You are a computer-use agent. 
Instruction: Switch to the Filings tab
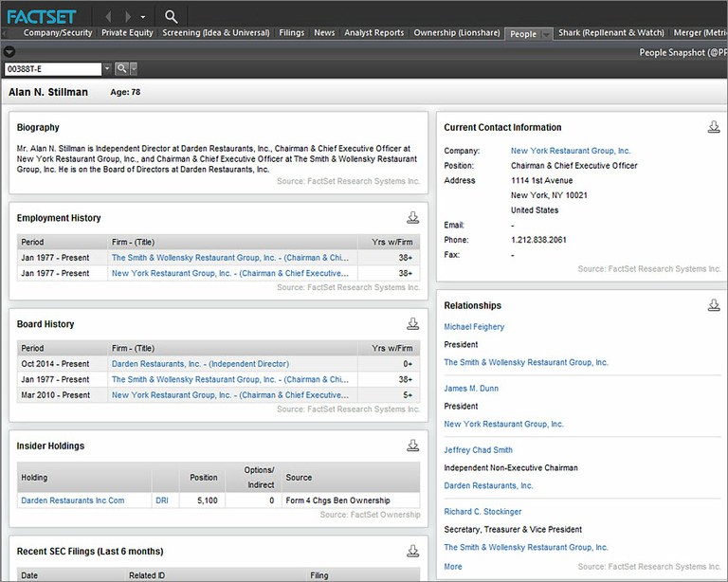tap(292, 32)
